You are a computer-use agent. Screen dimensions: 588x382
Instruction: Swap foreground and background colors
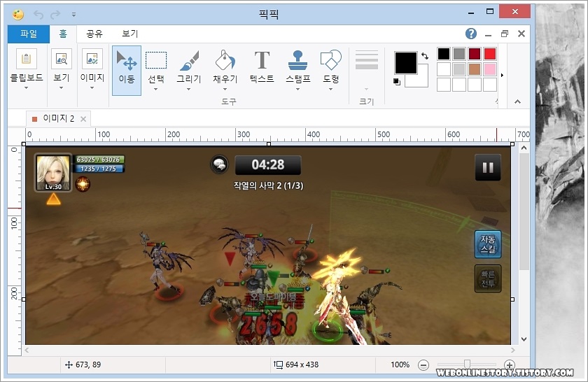point(425,56)
